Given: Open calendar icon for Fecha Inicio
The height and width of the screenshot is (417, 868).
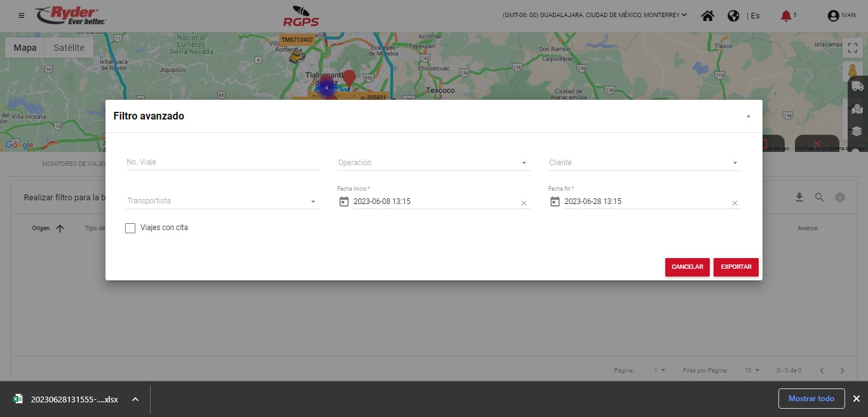Looking at the screenshot, I should click(x=344, y=202).
